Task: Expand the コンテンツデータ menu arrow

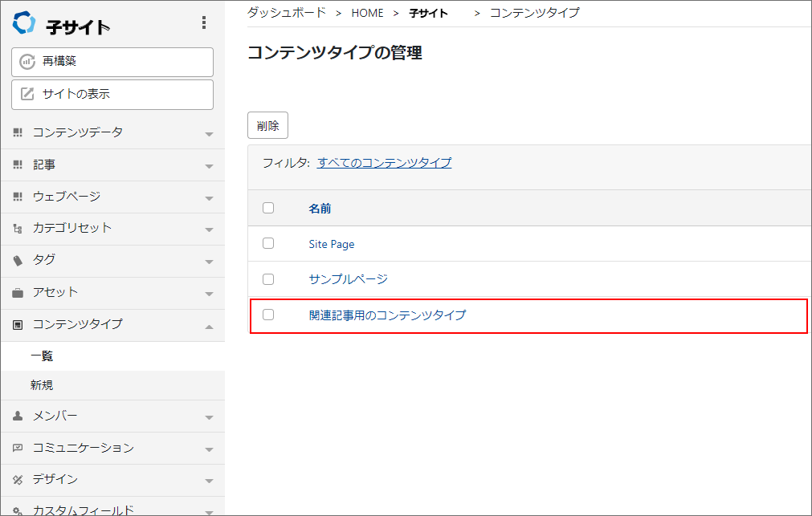Action: click(209, 134)
